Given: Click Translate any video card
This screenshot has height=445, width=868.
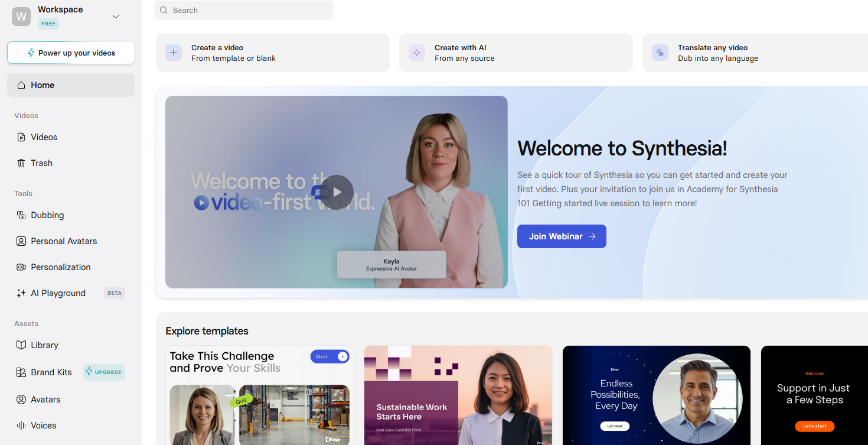Looking at the screenshot, I should tap(755, 53).
